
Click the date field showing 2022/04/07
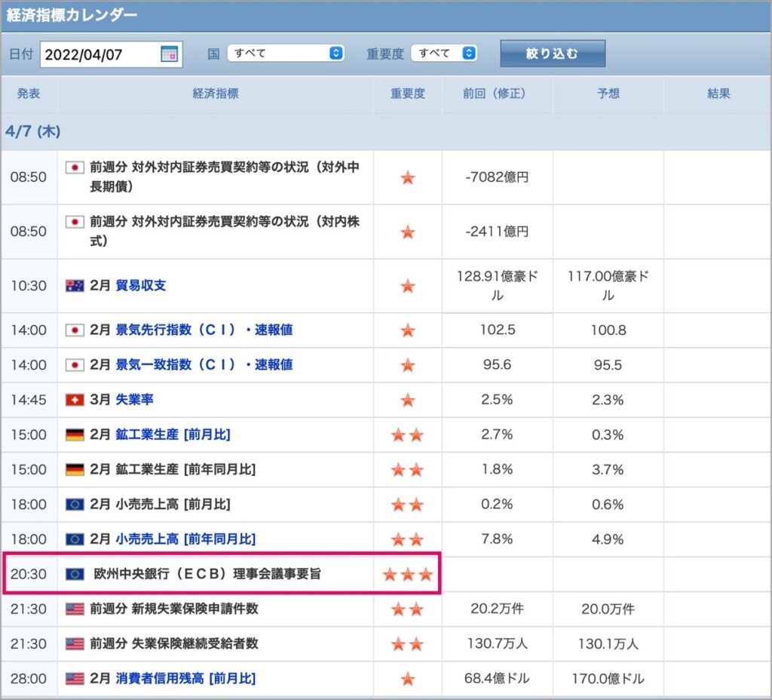112,54
